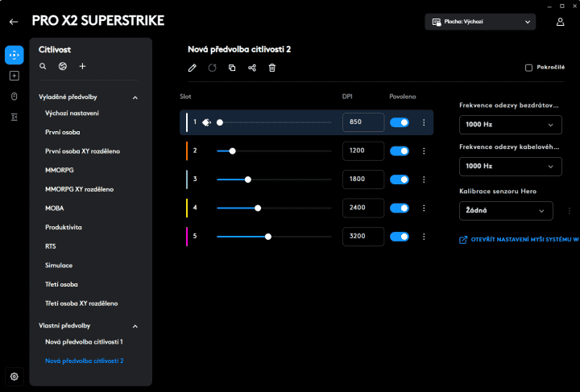Toggle slot 3 enabled switch
This screenshot has width=580, height=392.
399,179
